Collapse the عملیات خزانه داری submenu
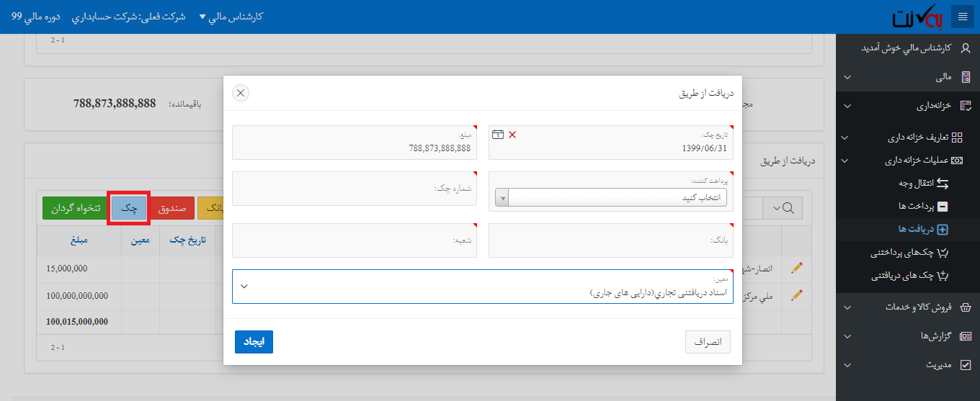The image size is (980, 401). click(x=846, y=161)
